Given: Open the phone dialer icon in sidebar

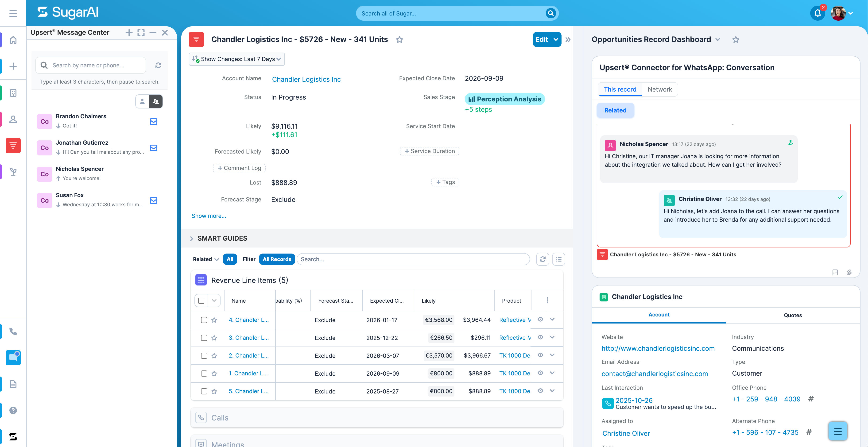Looking at the screenshot, I should [13, 331].
